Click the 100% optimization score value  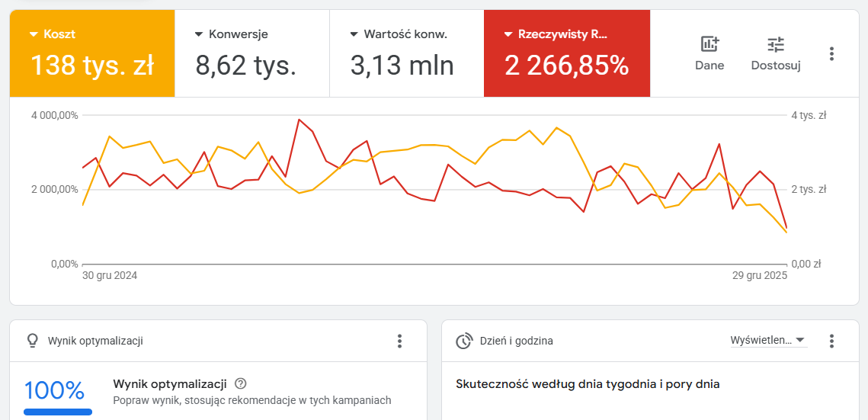click(x=54, y=391)
